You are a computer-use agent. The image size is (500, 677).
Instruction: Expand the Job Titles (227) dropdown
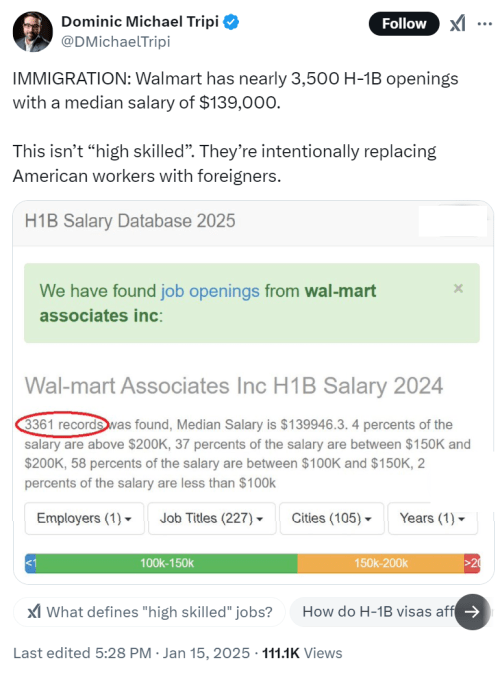[212, 518]
